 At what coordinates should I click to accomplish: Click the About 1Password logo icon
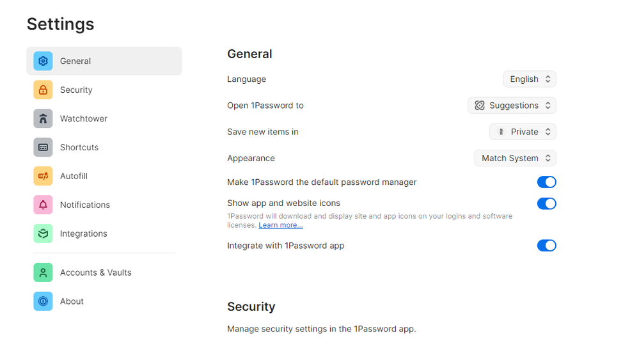[x=43, y=302]
